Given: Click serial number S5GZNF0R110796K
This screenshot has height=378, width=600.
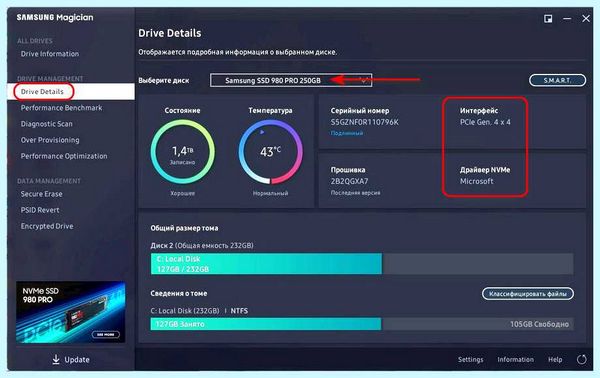Looking at the screenshot, I should [364, 122].
